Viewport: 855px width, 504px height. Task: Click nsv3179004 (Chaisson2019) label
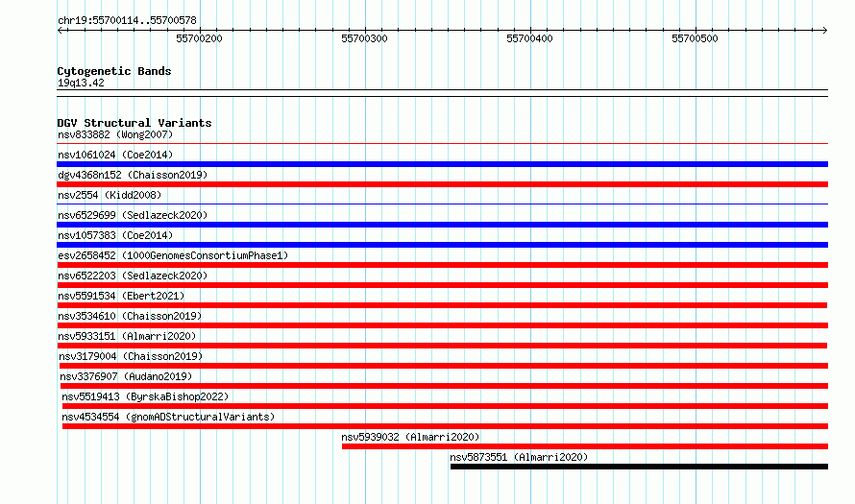tap(131, 356)
